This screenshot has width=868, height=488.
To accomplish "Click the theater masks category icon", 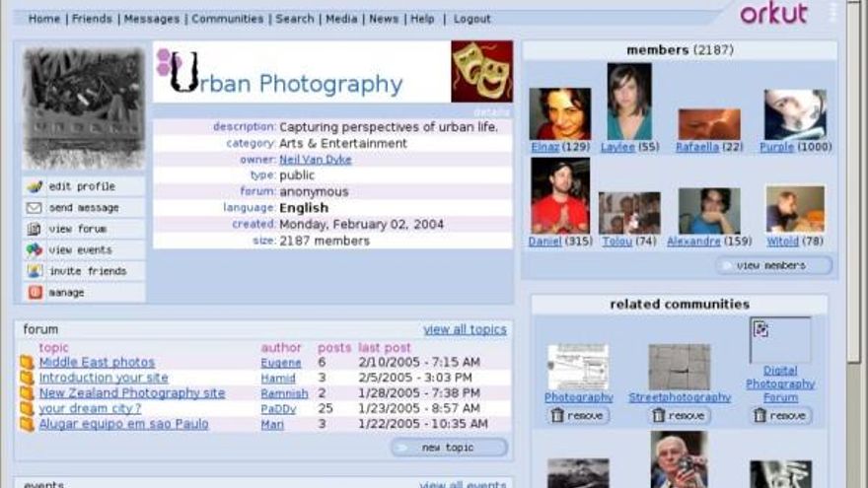I will (x=481, y=71).
